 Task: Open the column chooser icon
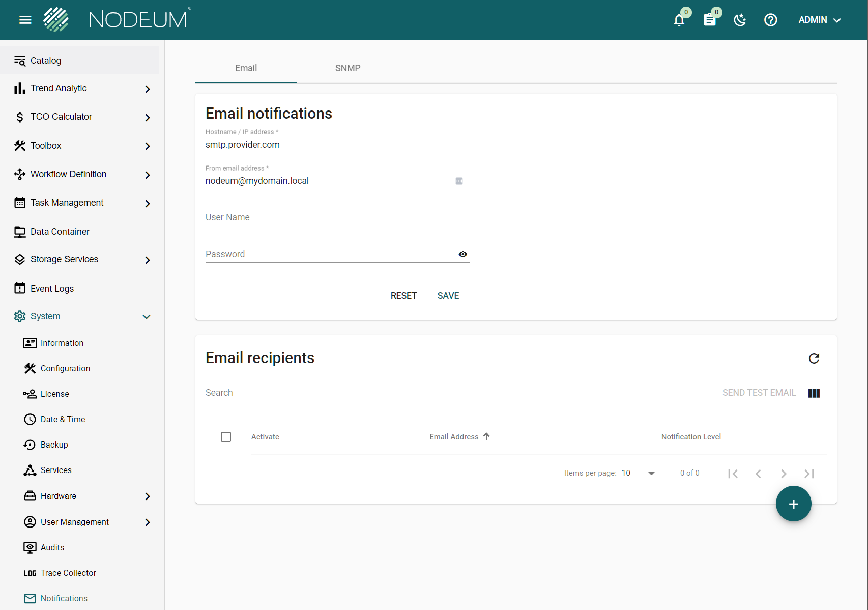[814, 393]
